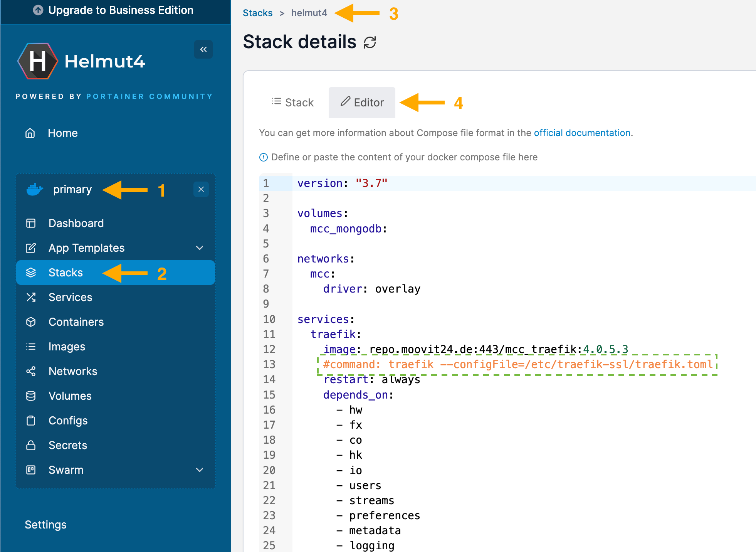The height and width of the screenshot is (552, 756).
Task: Go to Stacks via breadcrumb link
Action: point(257,13)
